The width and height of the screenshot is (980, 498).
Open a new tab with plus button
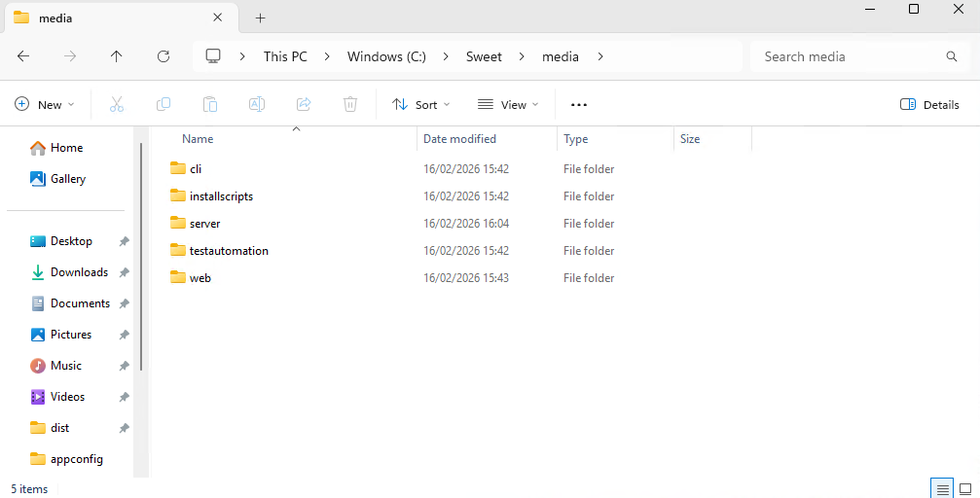(261, 18)
